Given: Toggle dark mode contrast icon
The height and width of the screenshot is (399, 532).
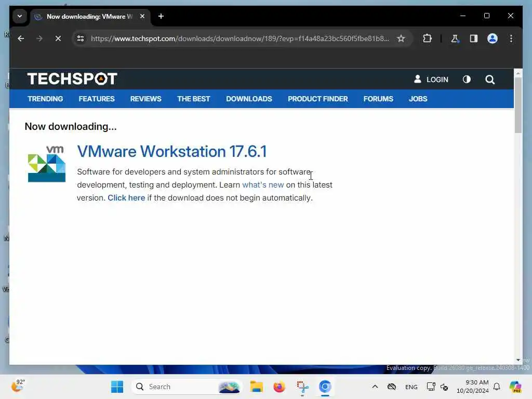Looking at the screenshot, I should tap(467, 79).
